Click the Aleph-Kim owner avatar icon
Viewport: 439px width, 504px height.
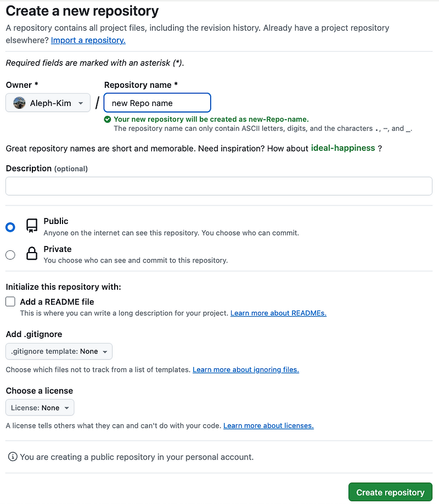[19, 103]
